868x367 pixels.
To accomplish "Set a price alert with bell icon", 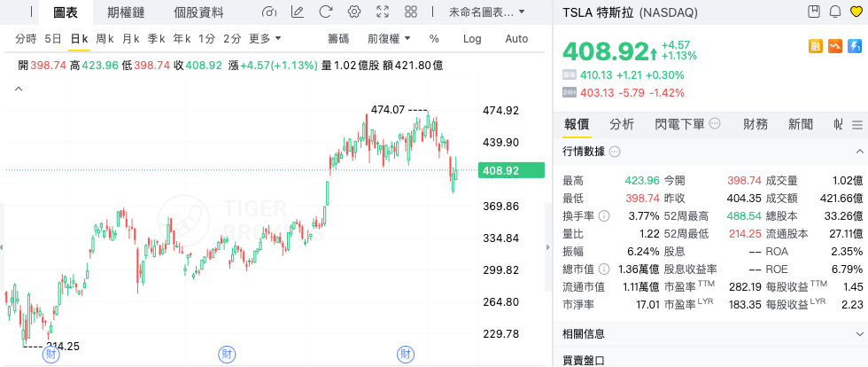I will [834, 12].
